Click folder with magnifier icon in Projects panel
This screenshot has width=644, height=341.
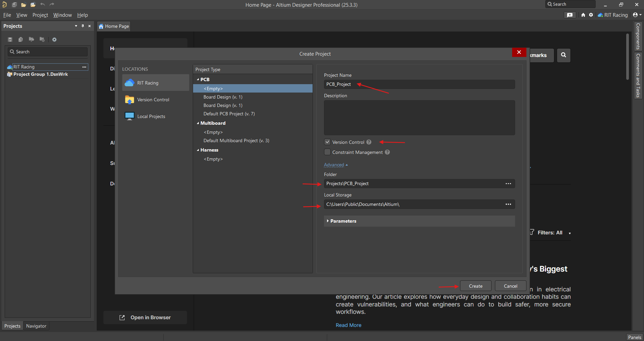pos(31,40)
